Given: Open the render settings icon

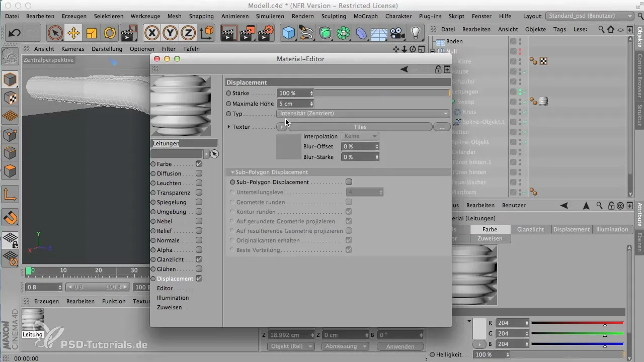Looking at the screenshot, I should tap(265, 33).
